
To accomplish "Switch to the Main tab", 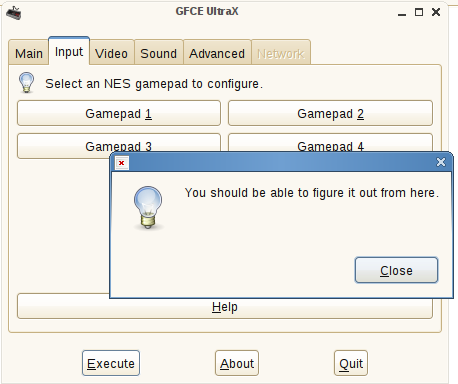I will pyautogui.click(x=29, y=52).
